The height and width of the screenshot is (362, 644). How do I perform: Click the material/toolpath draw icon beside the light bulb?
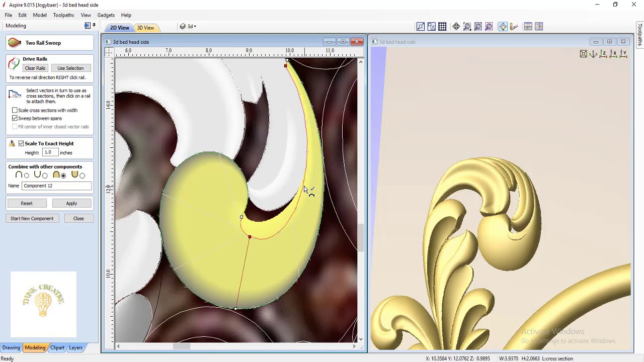[x=514, y=27]
